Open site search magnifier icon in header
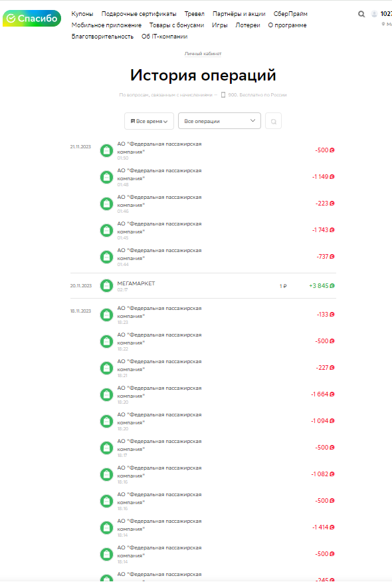Viewport: 392px width, 582px height. 361,14
